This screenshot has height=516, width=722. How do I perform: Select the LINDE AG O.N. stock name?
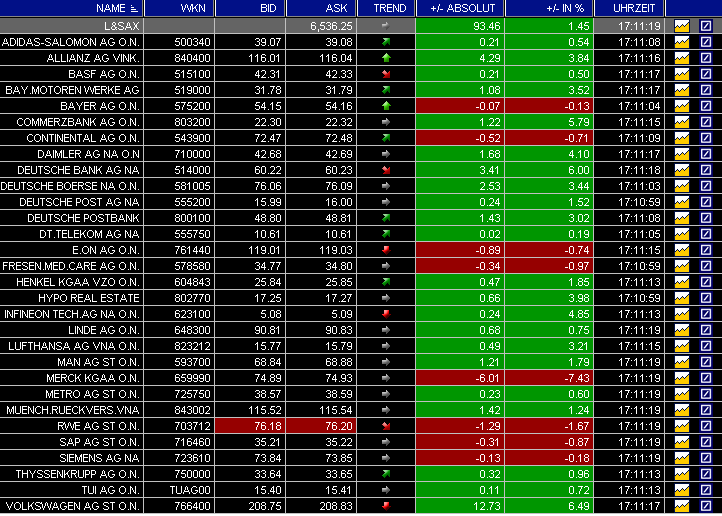104,330
